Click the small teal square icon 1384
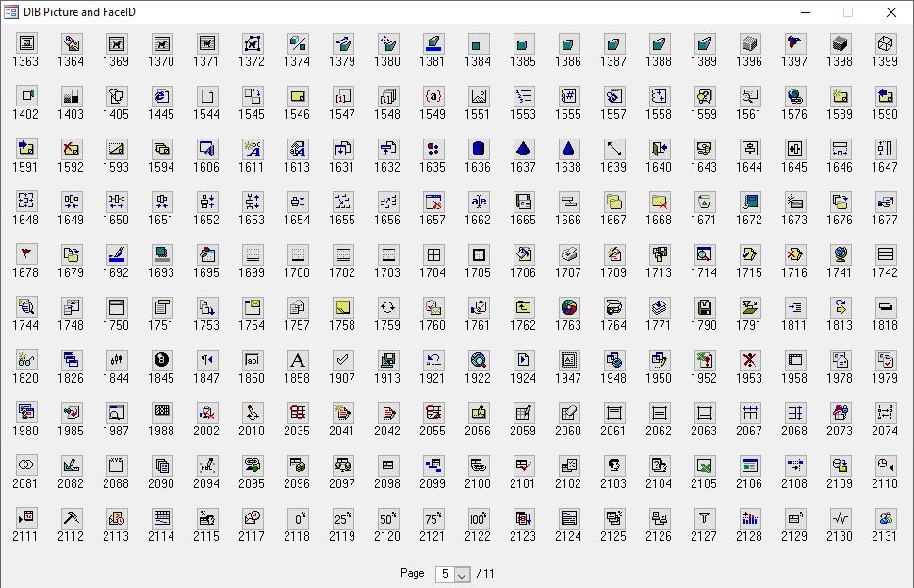 click(478, 43)
